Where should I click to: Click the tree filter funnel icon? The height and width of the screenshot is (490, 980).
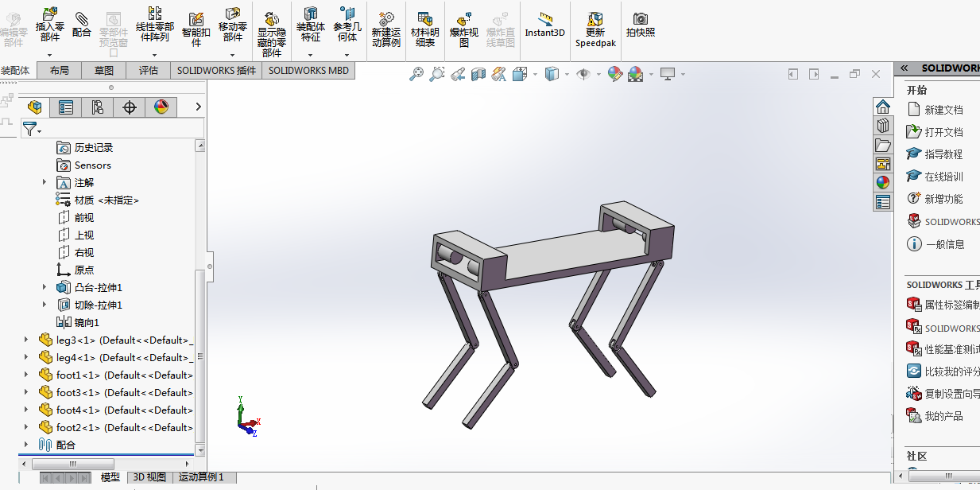pyautogui.click(x=29, y=128)
